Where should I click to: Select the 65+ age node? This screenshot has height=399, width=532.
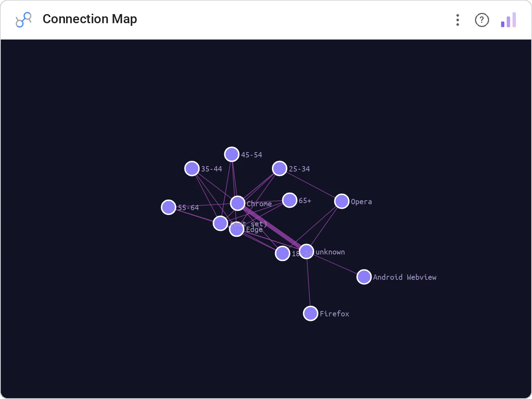tap(290, 200)
